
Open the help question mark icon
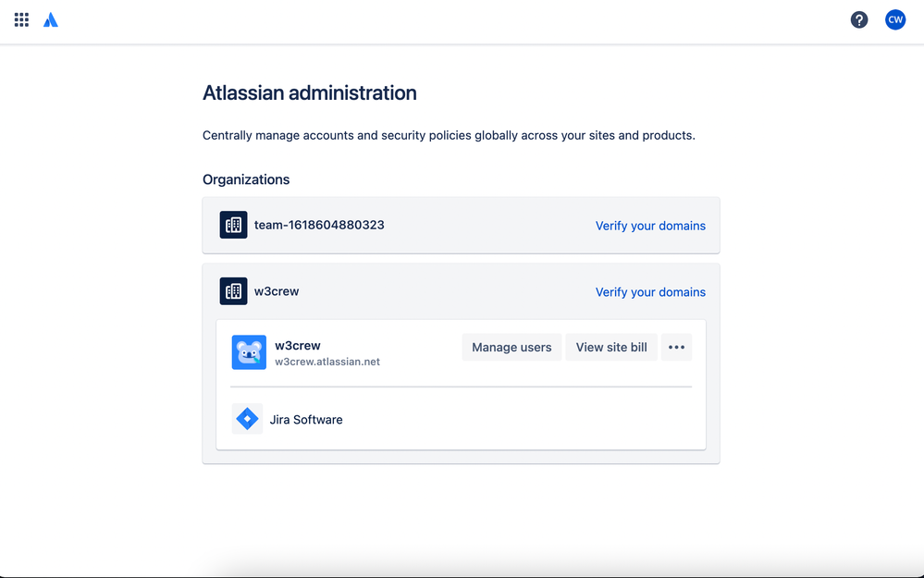coord(859,20)
